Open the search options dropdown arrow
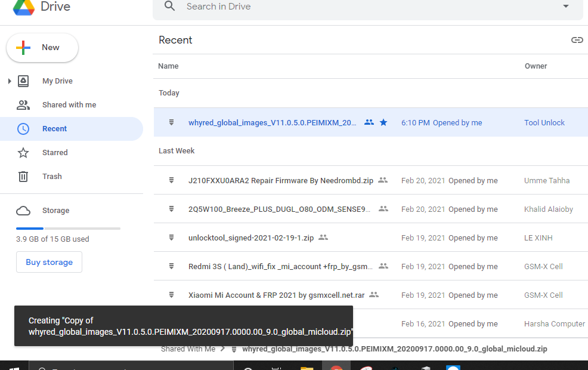This screenshot has width=588, height=370. (x=566, y=6)
